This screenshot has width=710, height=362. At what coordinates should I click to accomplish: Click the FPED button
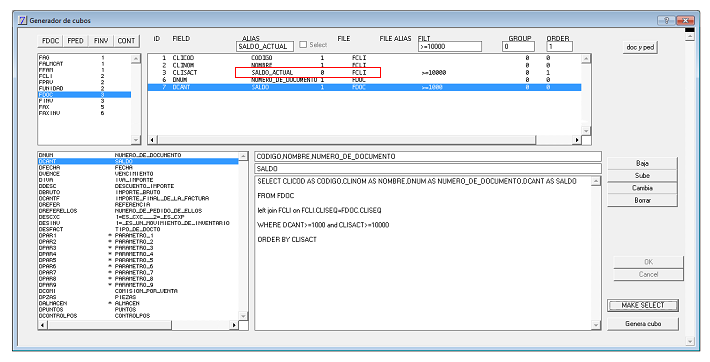75,41
